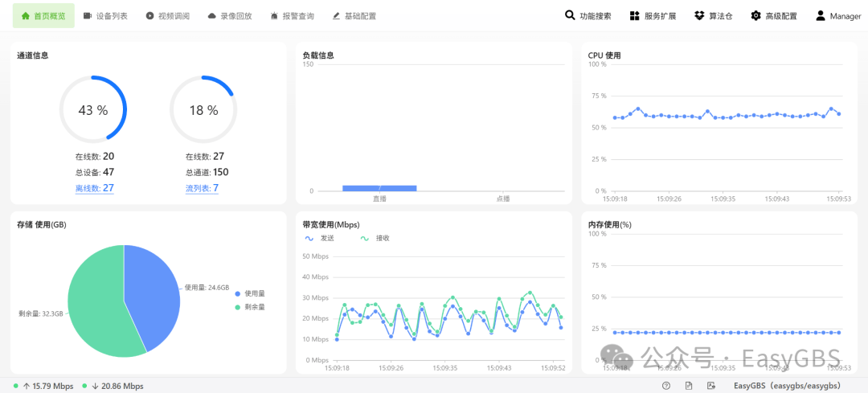The image size is (868, 393).
Task: Open the 基础配置 basic configuration tab
Action: (354, 15)
